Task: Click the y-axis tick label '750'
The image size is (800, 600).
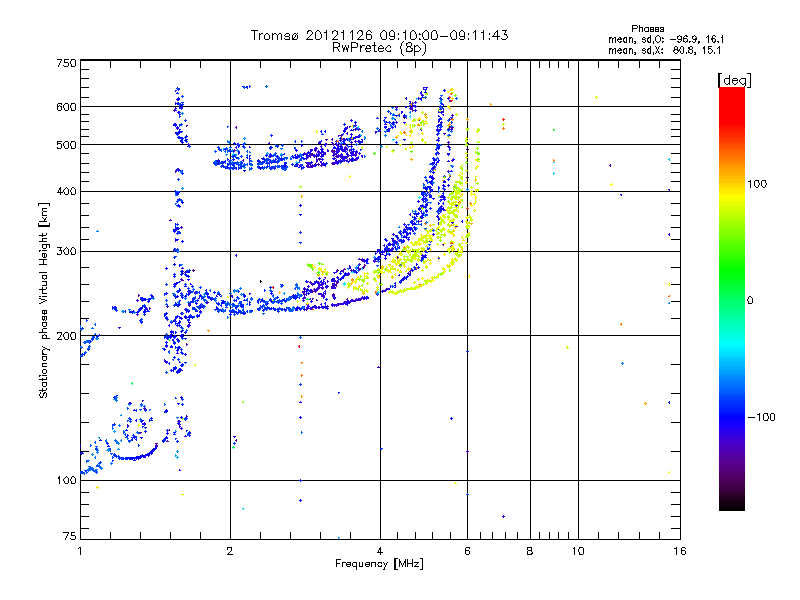Action: point(66,63)
